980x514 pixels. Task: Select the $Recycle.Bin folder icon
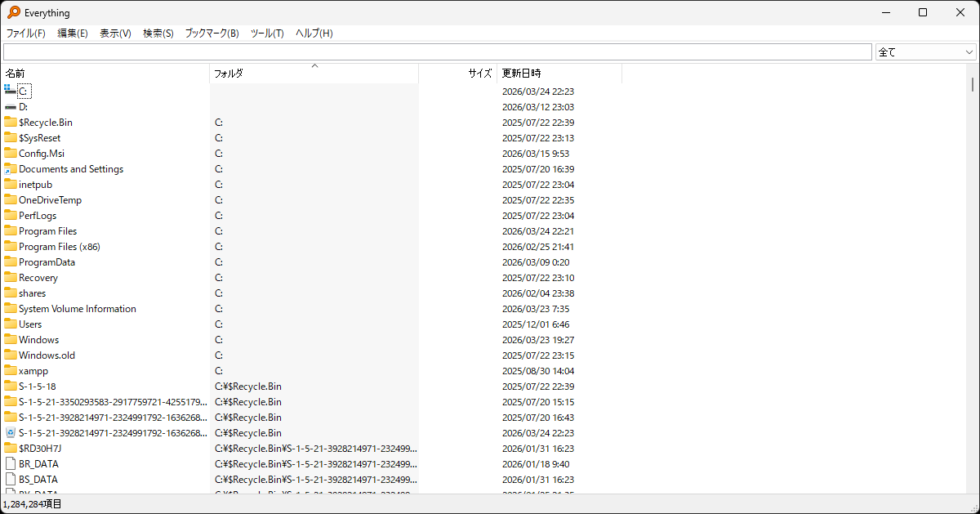tap(10, 123)
